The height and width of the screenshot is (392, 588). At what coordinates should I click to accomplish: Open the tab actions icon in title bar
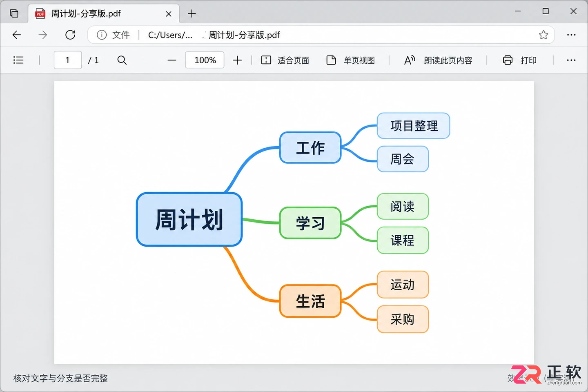click(x=14, y=13)
